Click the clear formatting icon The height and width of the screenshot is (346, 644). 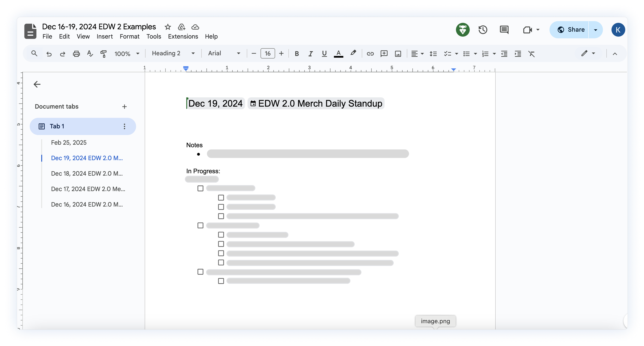(531, 54)
